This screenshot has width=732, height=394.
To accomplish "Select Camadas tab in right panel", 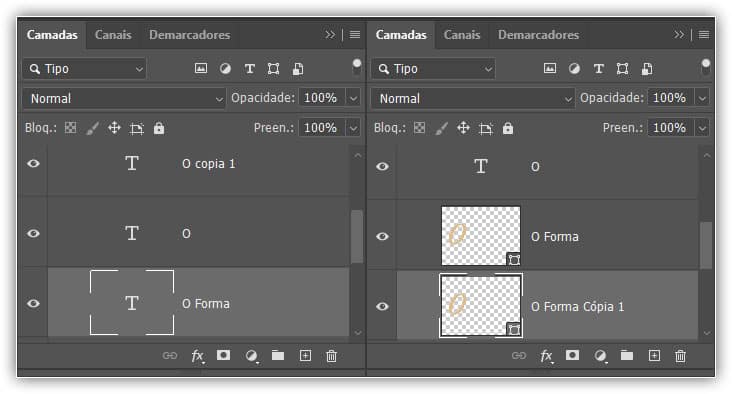I will pyautogui.click(x=401, y=35).
